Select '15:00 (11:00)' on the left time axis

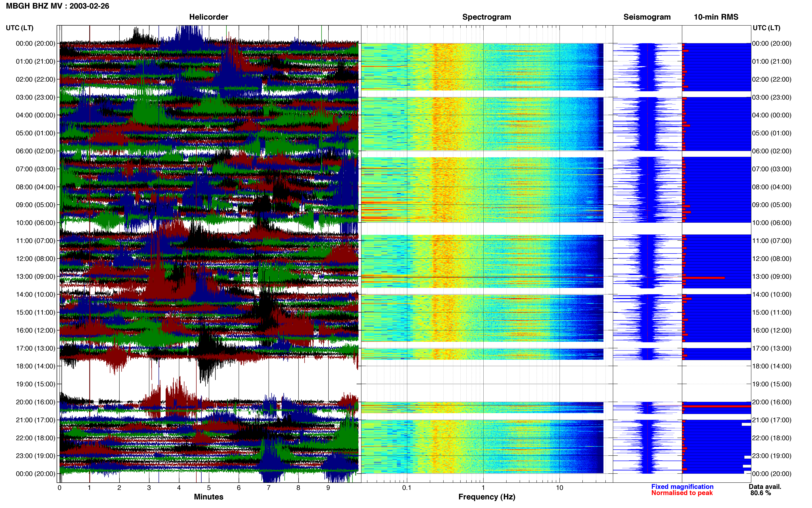point(36,313)
